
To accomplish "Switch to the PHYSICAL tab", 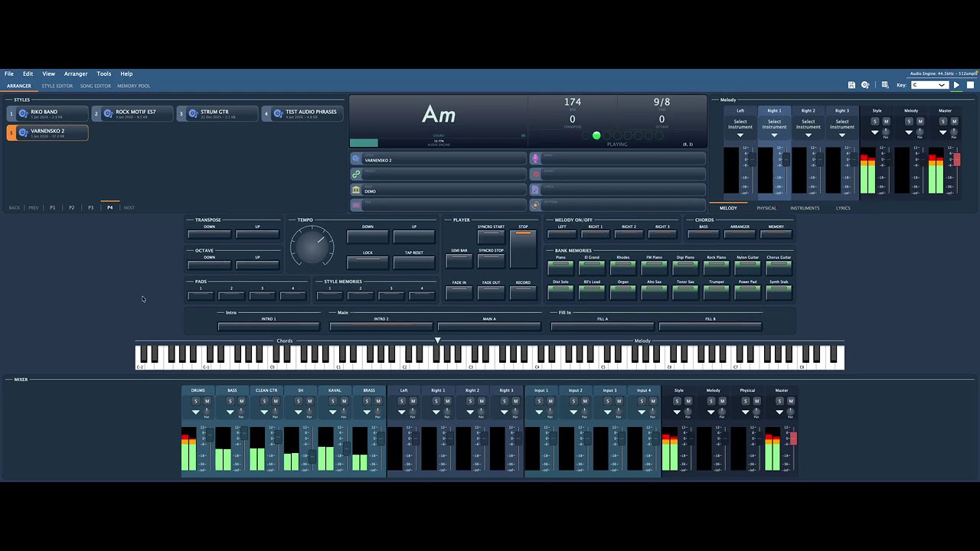I will (x=766, y=208).
